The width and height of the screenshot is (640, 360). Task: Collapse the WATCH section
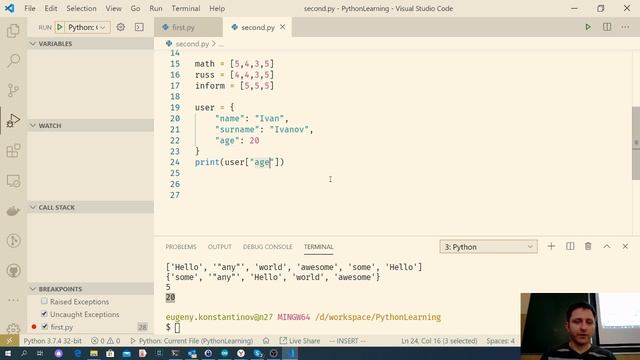pos(91,125)
